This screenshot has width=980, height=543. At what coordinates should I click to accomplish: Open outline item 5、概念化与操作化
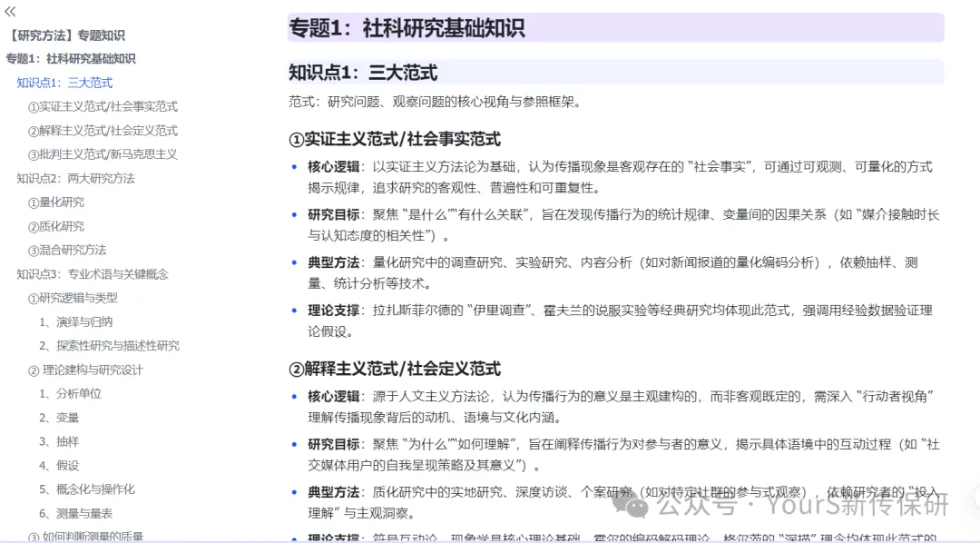point(87,489)
